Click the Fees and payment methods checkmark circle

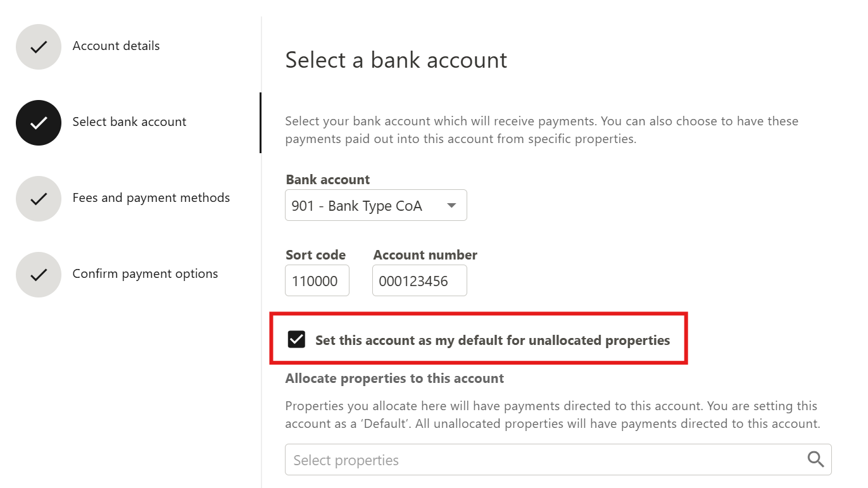click(x=39, y=199)
